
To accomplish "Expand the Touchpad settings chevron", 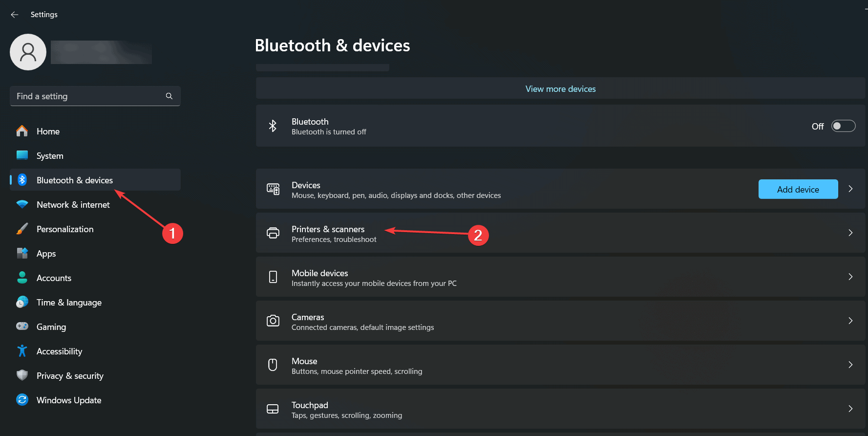I will 850,409.
